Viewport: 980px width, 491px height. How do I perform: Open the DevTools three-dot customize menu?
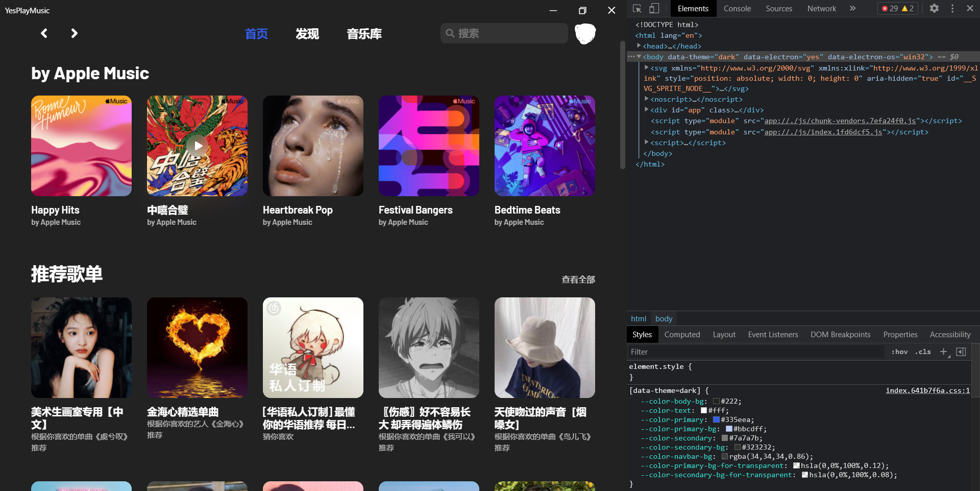[x=952, y=8]
